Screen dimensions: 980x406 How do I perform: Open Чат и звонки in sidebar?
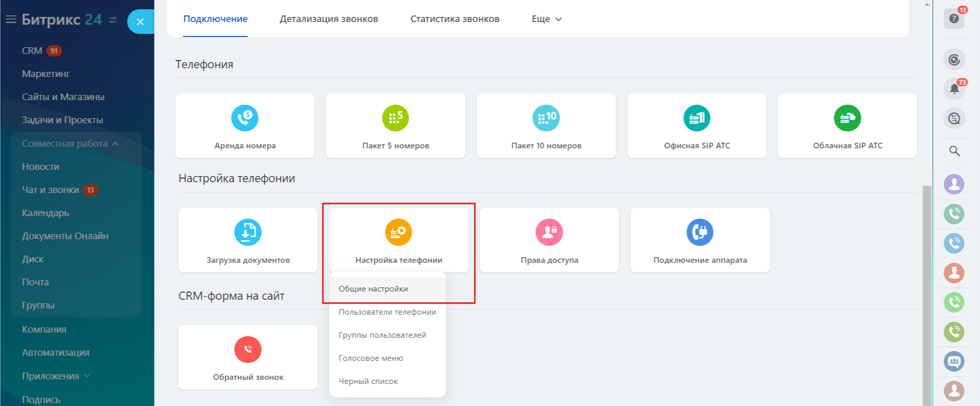(50, 190)
